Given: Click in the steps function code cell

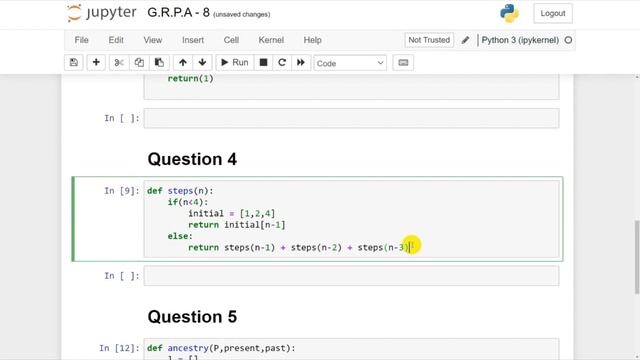Looking at the screenshot, I should [x=351, y=219].
